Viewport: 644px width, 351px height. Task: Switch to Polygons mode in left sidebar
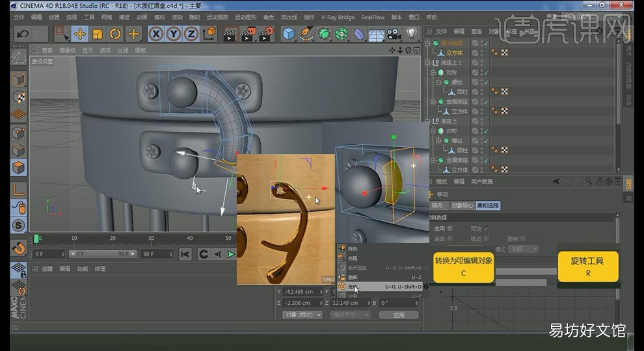[x=18, y=168]
